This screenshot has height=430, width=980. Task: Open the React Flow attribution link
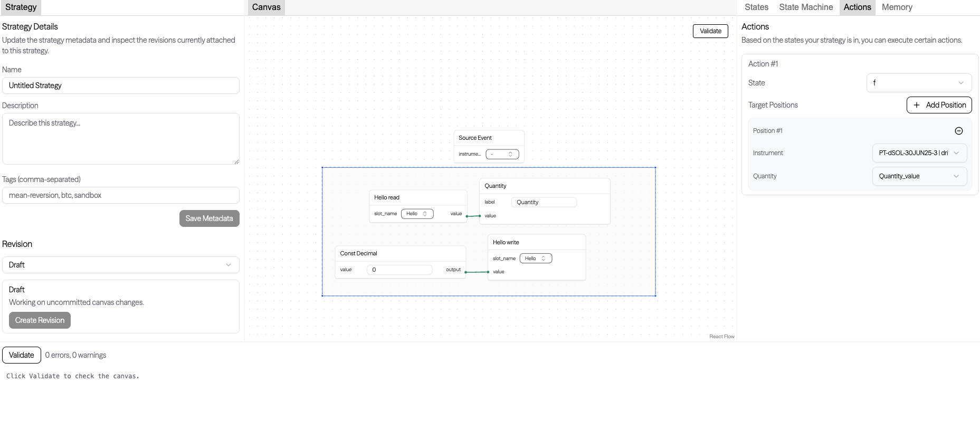pyautogui.click(x=721, y=337)
